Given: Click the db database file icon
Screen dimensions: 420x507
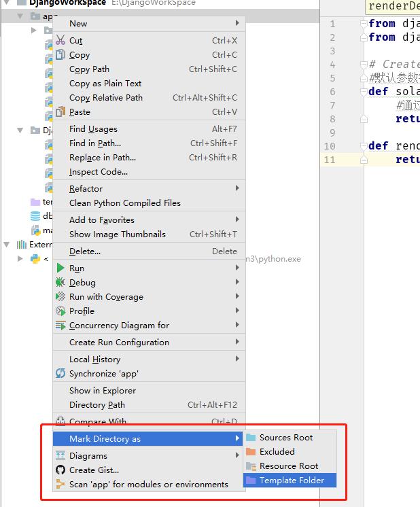Looking at the screenshot, I should (x=35, y=216).
